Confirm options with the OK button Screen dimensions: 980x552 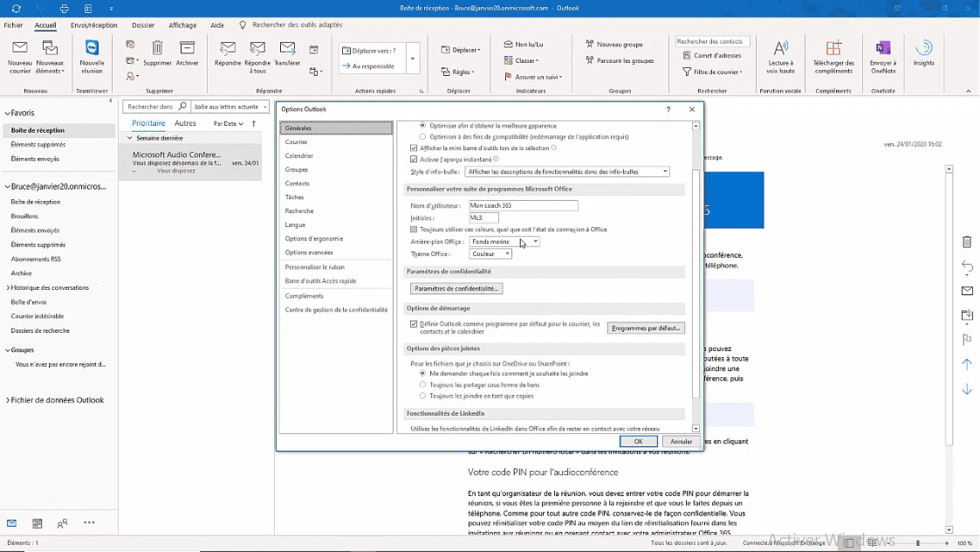coord(638,441)
